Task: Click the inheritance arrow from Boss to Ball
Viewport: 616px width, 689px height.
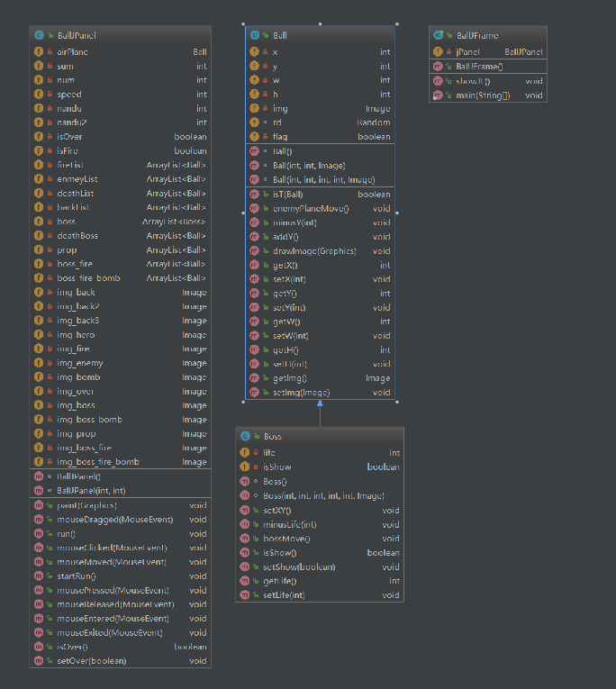Action: (x=320, y=413)
